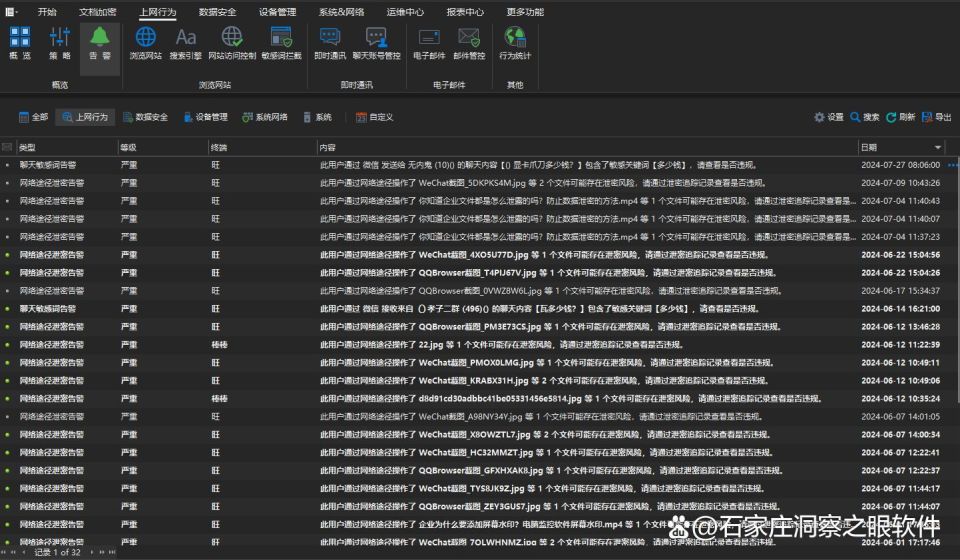Select the alert dated 2024-07-04 11:40:43
This screenshot has height=560, width=960.
[x=473, y=201]
